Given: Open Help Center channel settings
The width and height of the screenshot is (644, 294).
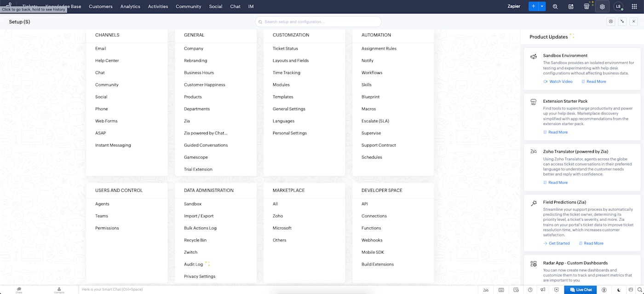Looking at the screenshot, I should 107,60.
